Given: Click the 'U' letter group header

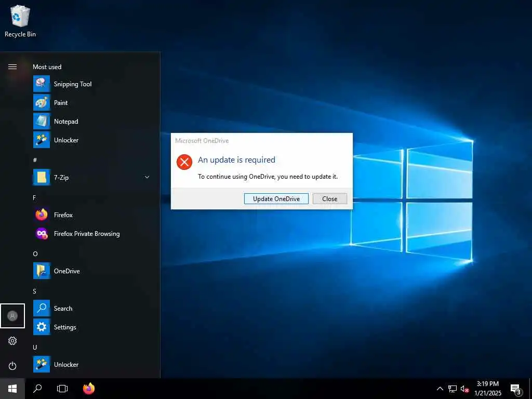Looking at the screenshot, I should 35,347.
